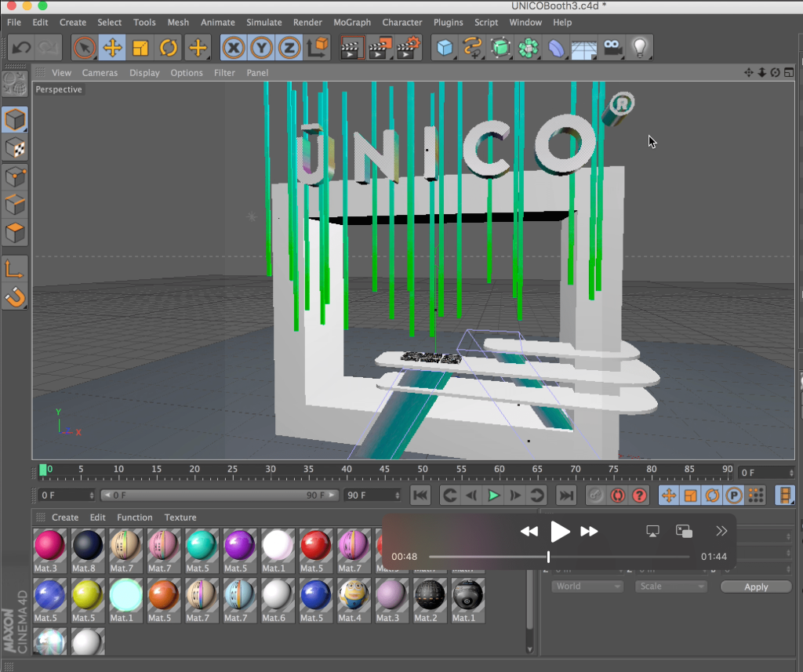Open the World coordinate dropdown
The image size is (803, 672).
(587, 586)
